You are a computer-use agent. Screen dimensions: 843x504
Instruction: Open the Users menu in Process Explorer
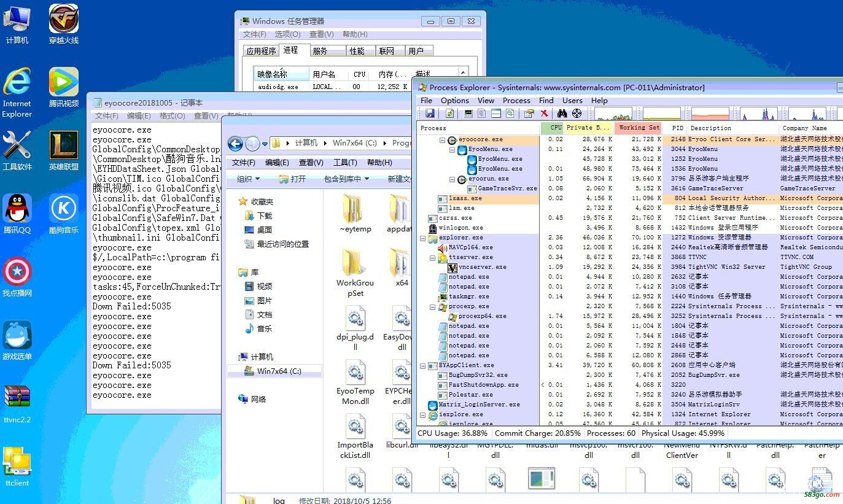tap(572, 100)
